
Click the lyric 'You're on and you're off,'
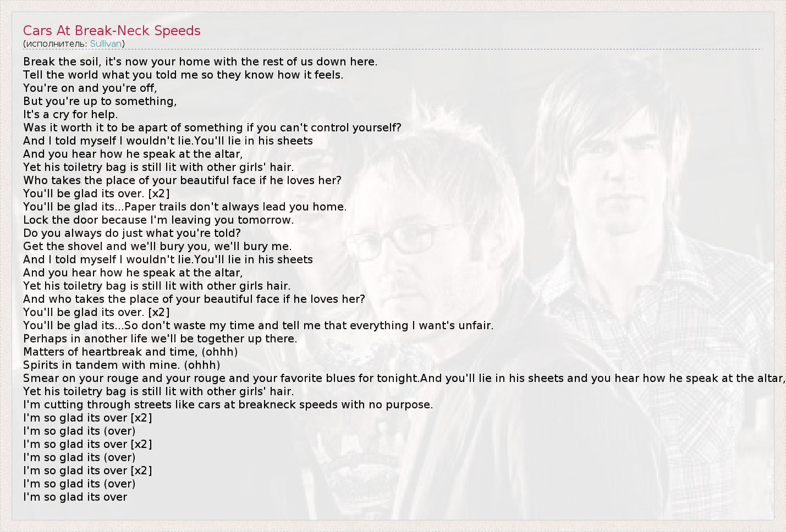[90, 88]
